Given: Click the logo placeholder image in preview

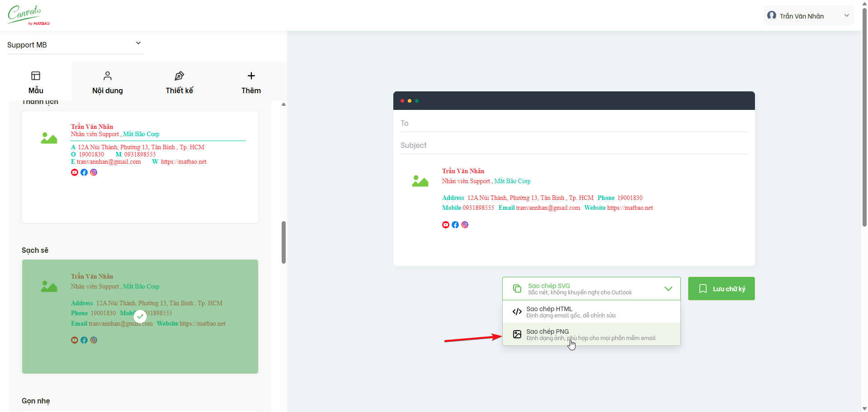Looking at the screenshot, I should [420, 181].
